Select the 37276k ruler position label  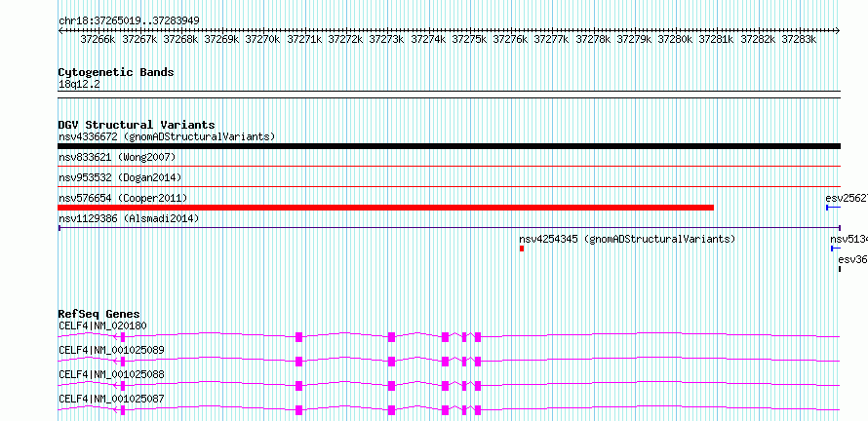click(x=510, y=39)
